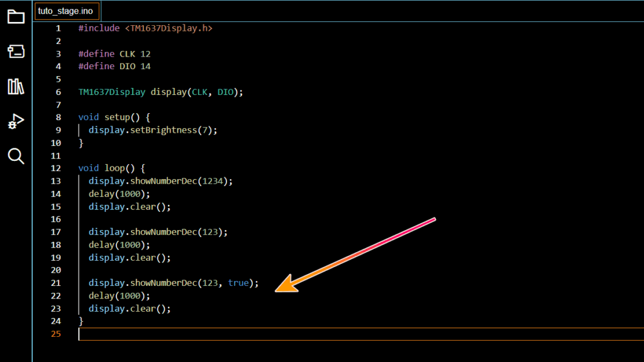Click the #define CLK 12 line
Screen dimensions: 644x362
click(x=114, y=54)
